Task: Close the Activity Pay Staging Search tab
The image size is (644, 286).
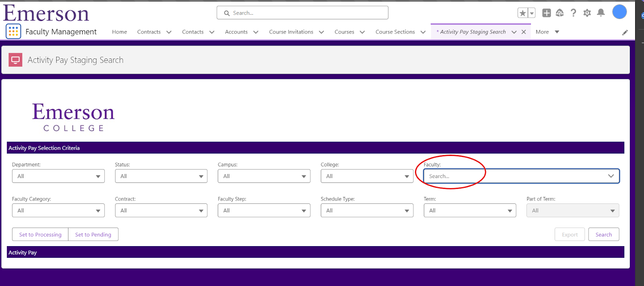Action: tap(524, 32)
